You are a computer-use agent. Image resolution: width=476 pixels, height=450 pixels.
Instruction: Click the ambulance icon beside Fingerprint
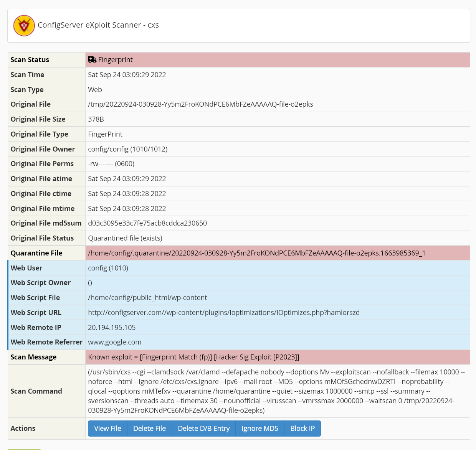[x=92, y=59]
